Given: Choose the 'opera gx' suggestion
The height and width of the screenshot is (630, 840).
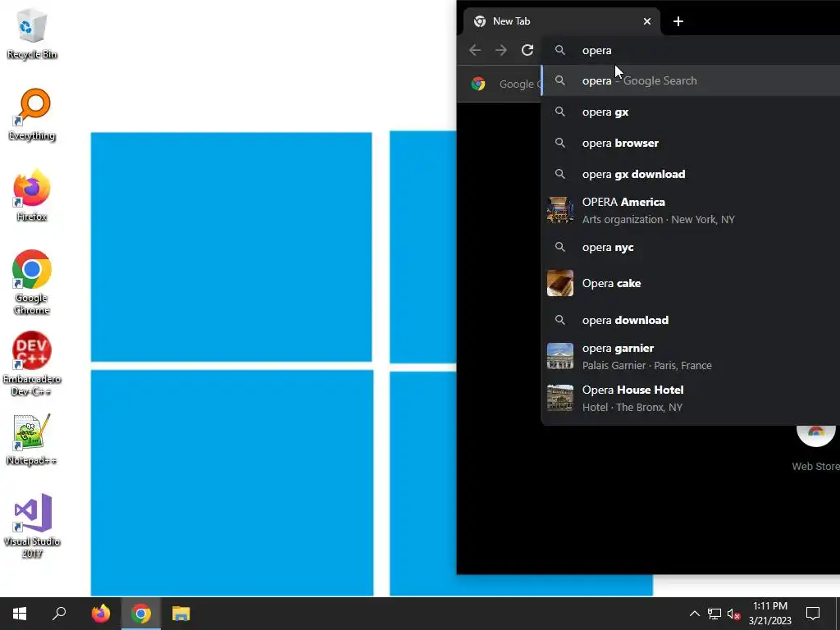Looking at the screenshot, I should coord(691,112).
